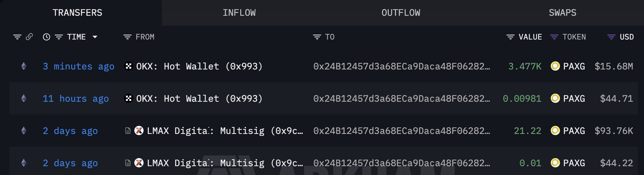Click the link chain icon in header
Image resolution: width=644 pixels, height=175 pixels.
pyautogui.click(x=29, y=37)
